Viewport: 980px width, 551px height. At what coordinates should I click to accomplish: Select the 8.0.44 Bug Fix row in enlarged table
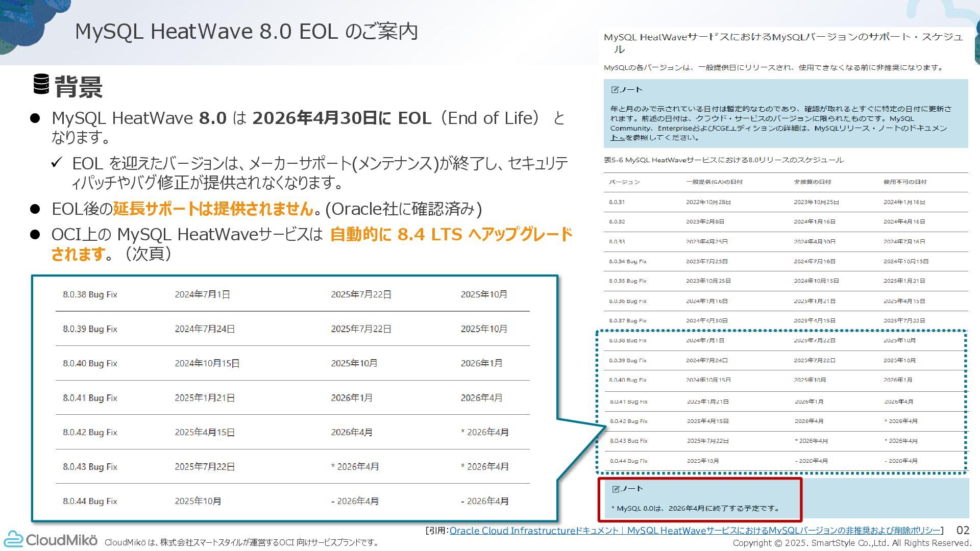click(x=90, y=501)
